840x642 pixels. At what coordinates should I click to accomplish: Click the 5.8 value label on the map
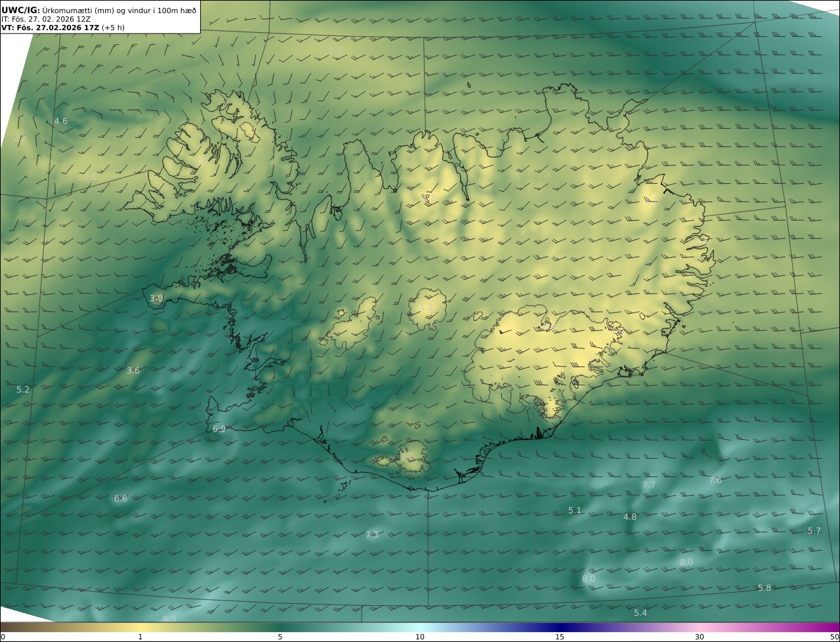click(x=765, y=588)
